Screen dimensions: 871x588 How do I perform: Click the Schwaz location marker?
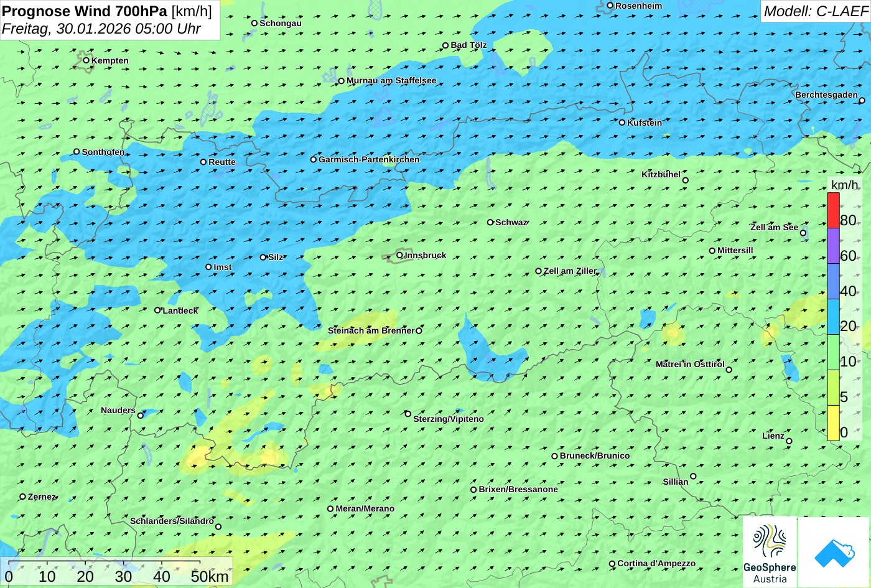[490, 222]
